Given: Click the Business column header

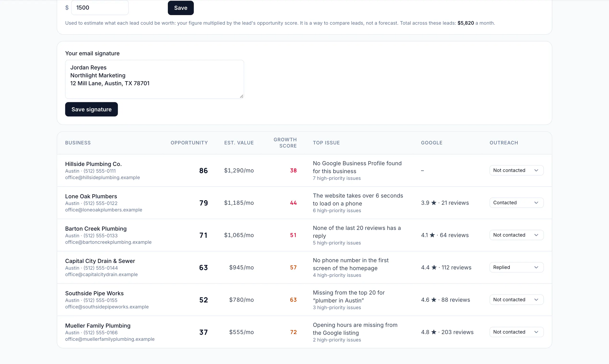Looking at the screenshot, I should [x=78, y=143].
